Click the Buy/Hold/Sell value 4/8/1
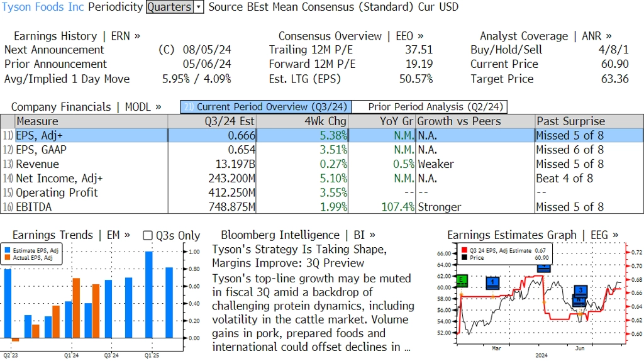 point(613,50)
